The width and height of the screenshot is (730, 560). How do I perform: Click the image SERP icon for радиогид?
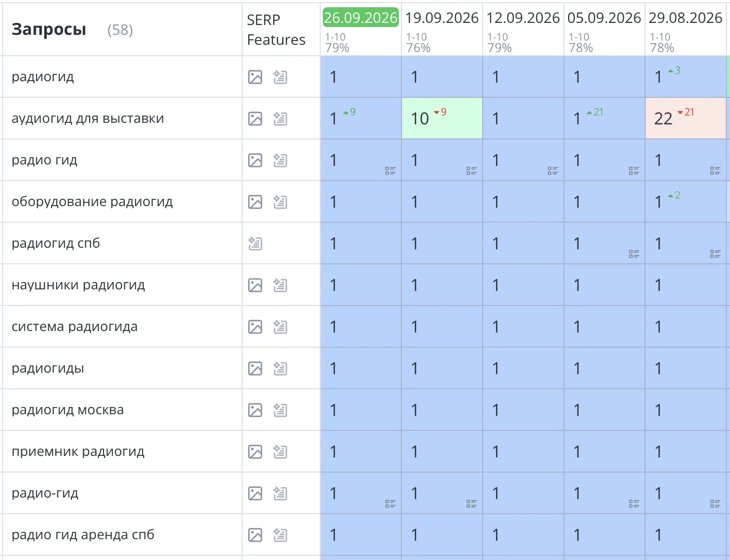[255, 77]
